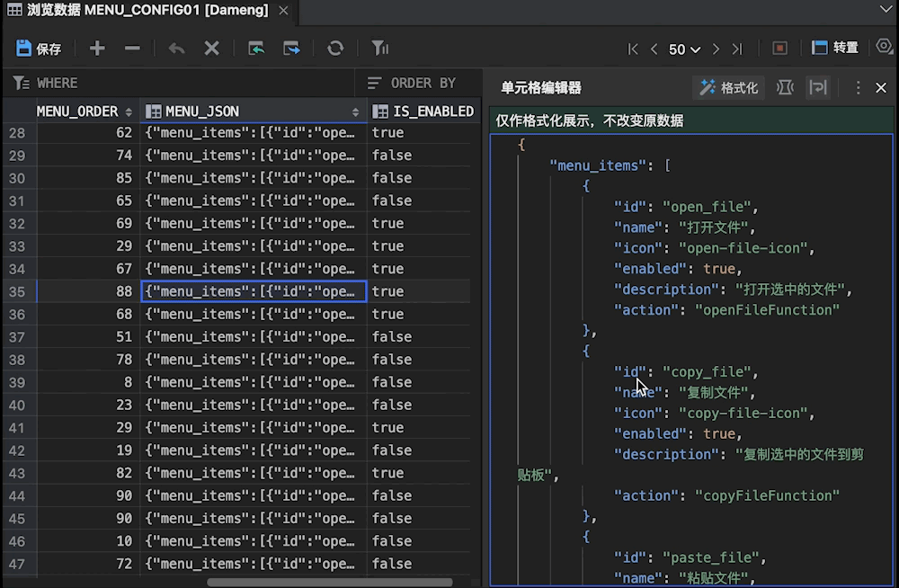Format the cell content with 格式化
Image resolution: width=899 pixels, height=588 pixels.
coord(729,88)
